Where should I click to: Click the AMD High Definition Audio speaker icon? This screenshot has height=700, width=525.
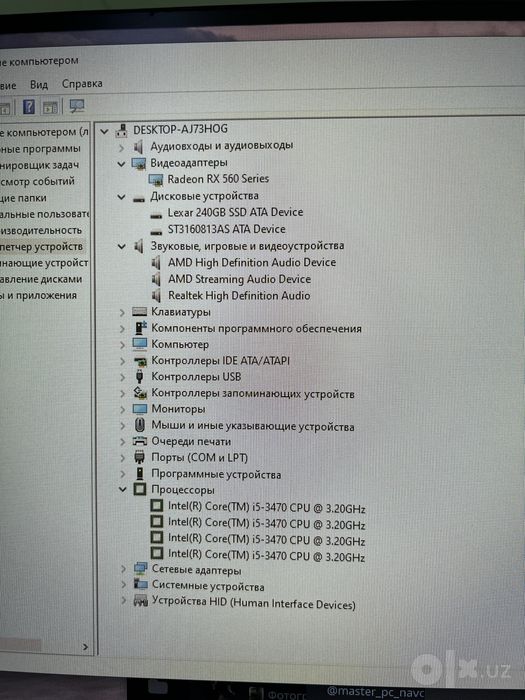(156, 263)
